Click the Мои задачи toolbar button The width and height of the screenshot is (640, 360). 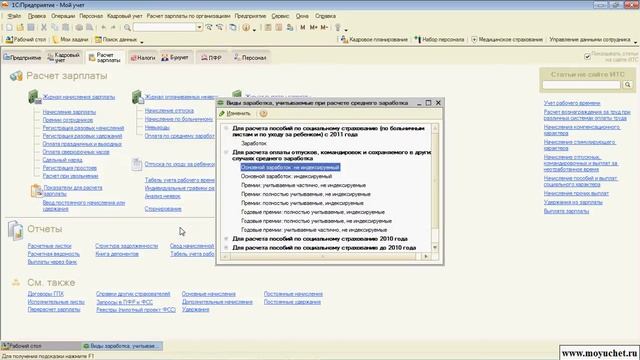71,40
